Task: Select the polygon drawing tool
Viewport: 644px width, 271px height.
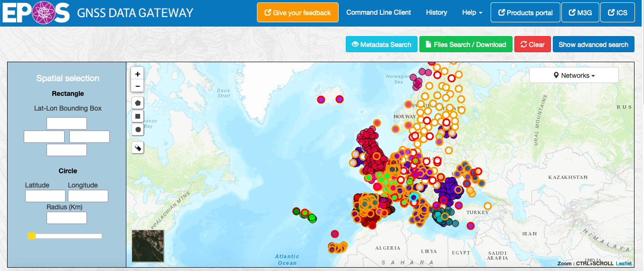Action: [138, 103]
